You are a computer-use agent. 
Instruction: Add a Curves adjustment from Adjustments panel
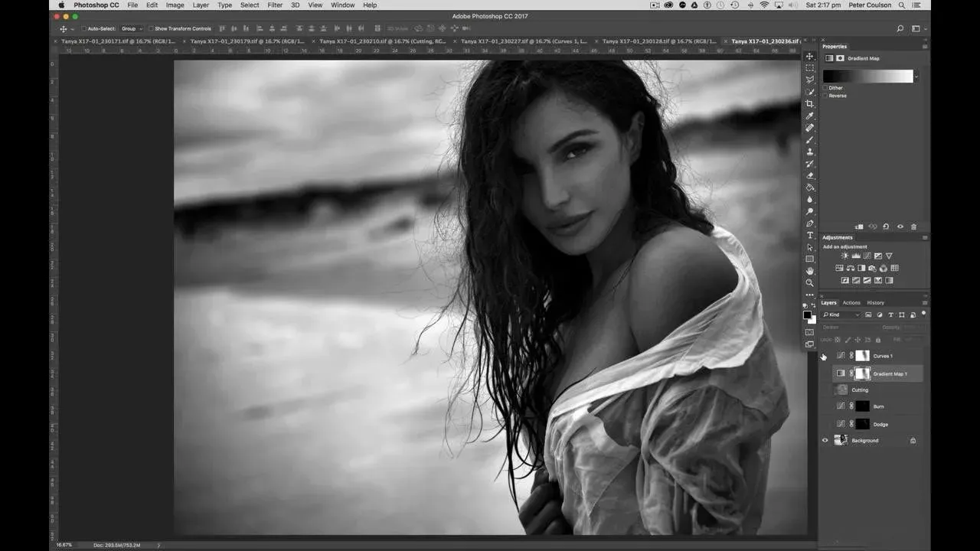[x=867, y=256]
